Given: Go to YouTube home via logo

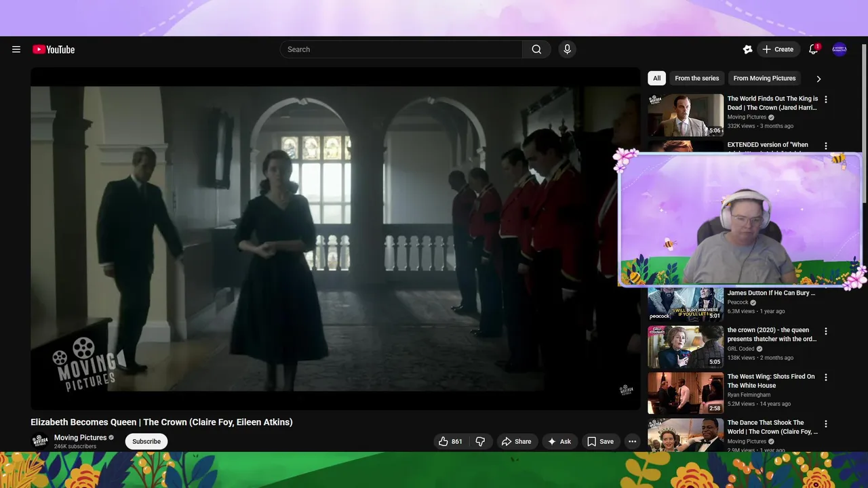Looking at the screenshot, I should pyautogui.click(x=54, y=49).
